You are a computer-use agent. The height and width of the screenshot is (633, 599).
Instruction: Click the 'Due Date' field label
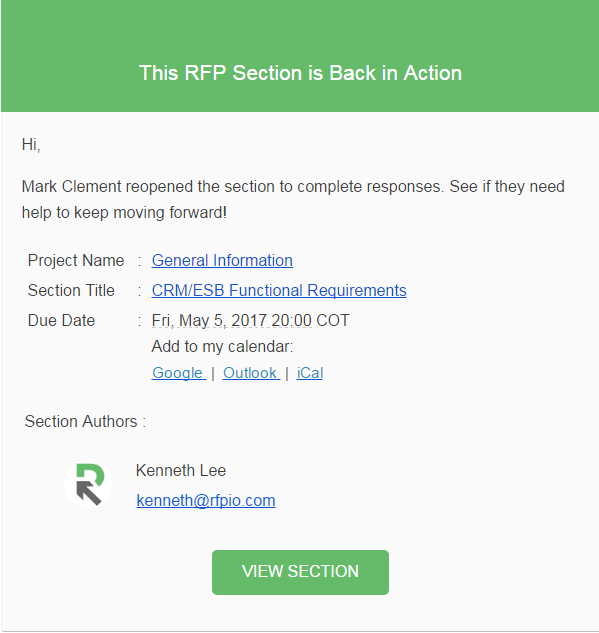[x=61, y=321]
